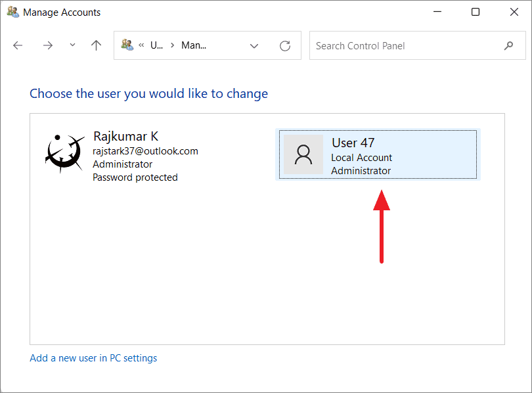The width and height of the screenshot is (532, 393).
Task: Navigate up one folder level
Action: [96, 45]
